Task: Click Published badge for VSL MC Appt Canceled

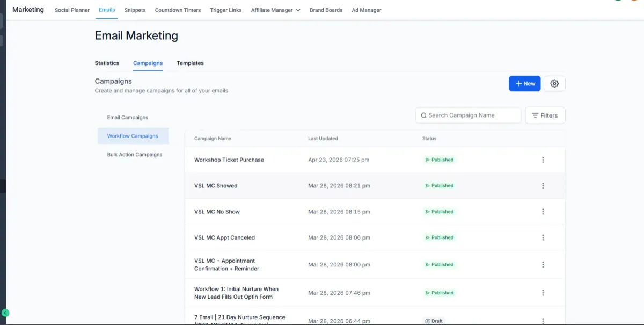Action: coord(439,237)
